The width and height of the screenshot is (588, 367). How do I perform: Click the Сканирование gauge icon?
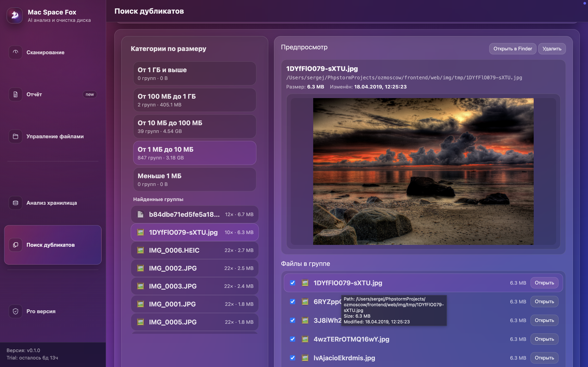point(16,52)
